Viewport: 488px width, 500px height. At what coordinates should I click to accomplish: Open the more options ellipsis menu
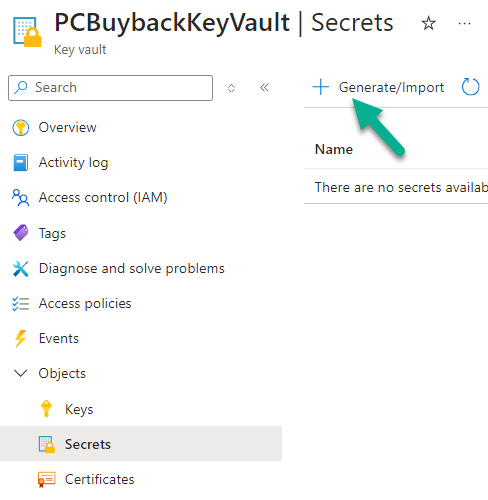tap(464, 24)
